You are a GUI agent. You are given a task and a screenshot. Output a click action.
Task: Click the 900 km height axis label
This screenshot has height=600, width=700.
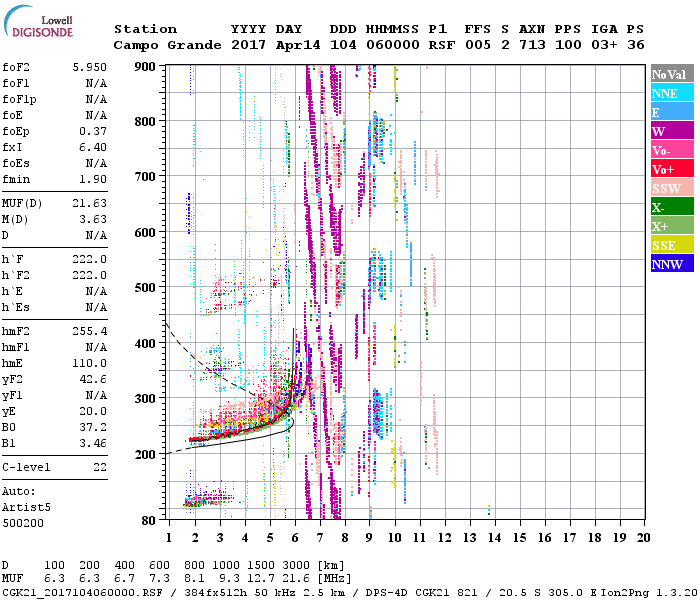click(145, 67)
